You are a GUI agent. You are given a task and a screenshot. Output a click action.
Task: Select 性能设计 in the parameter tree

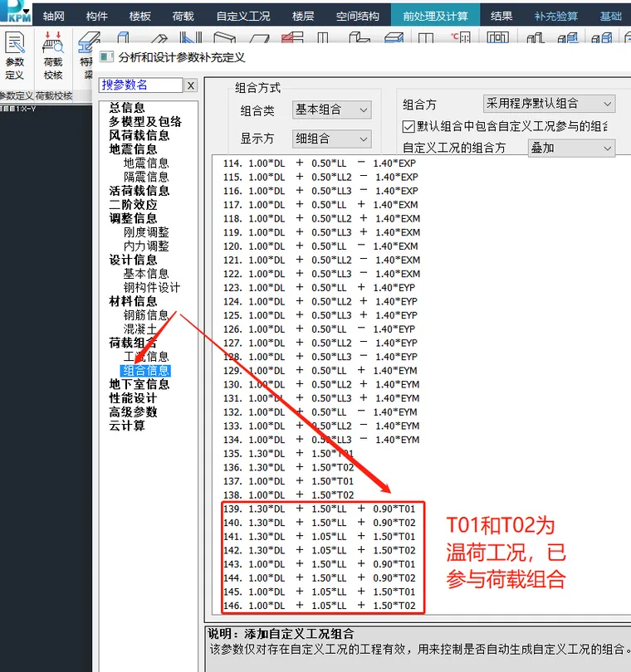pos(134,398)
